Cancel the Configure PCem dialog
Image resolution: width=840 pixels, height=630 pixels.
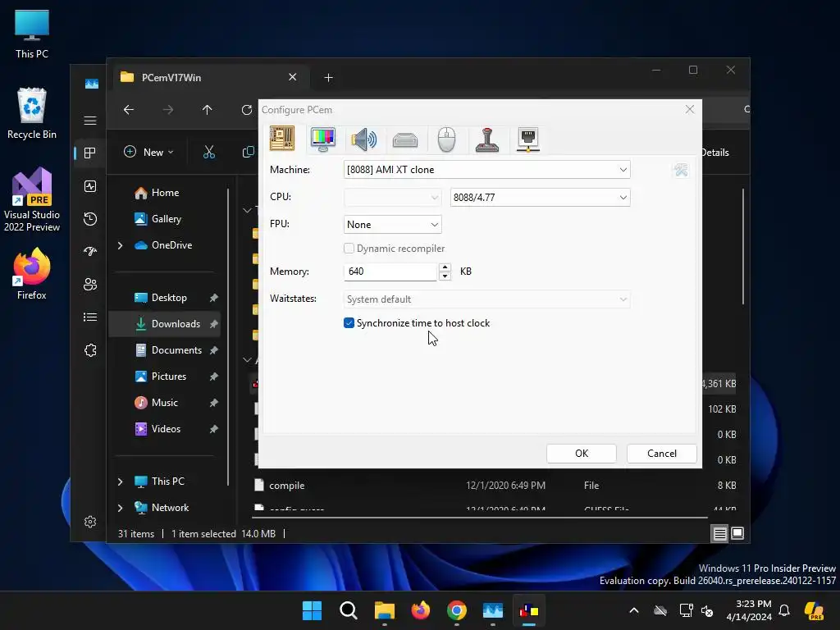tap(662, 453)
